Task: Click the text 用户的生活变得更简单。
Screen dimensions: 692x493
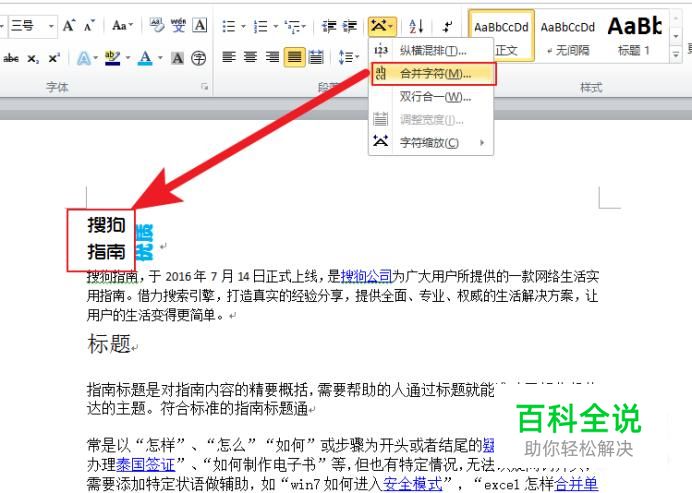Action: pyautogui.click(x=158, y=315)
